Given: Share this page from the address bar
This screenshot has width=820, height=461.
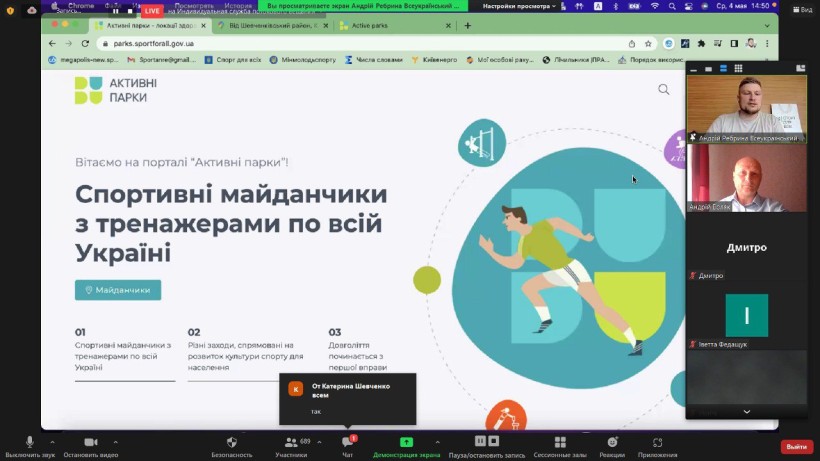Looking at the screenshot, I should 632,44.
